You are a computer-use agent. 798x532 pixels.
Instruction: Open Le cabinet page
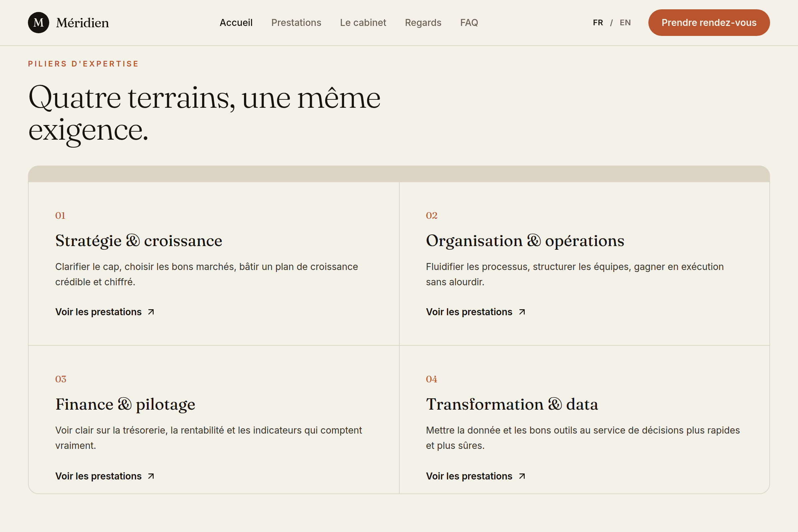point(363,23)
